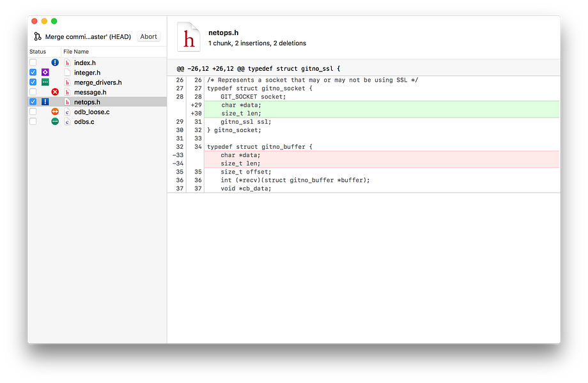The height and width of the screenshot is (383, 588).
Task: Click '1 chunk, 2 insertions, 2 deletions' summary
Action: [x=257, y=43]
